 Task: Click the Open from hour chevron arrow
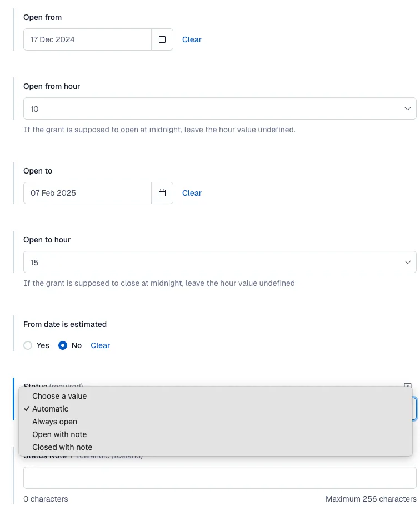(408, 109)
